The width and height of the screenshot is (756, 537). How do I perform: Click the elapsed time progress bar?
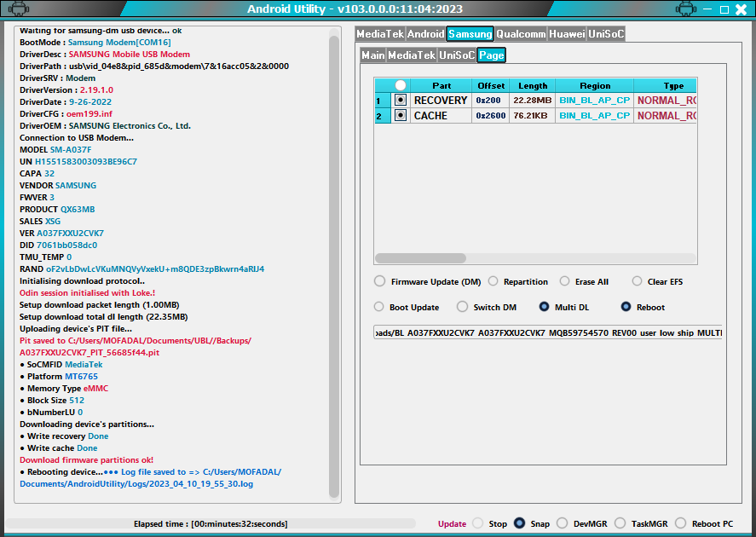point(211,524)
